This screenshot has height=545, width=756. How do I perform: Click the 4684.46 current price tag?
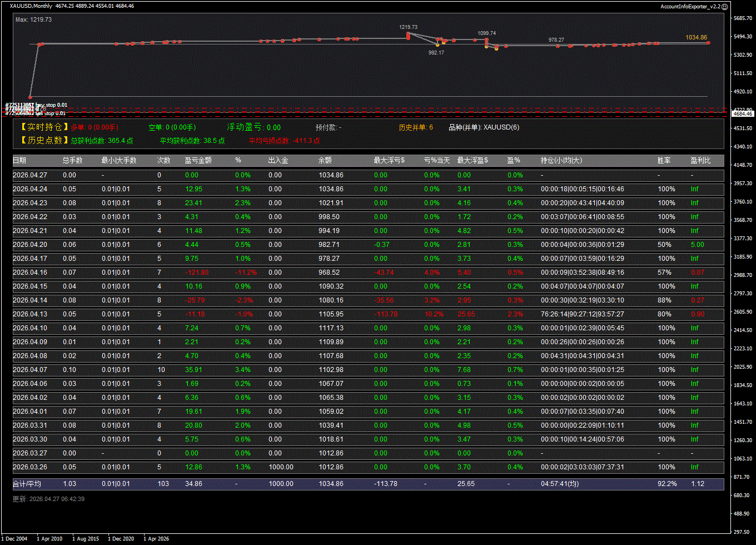click(x=743, y=113)
